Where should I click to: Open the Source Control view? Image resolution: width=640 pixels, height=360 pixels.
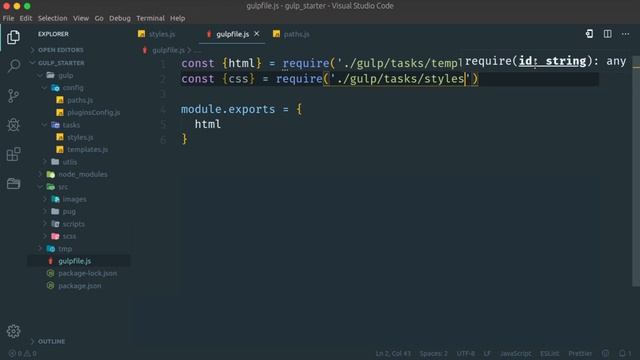pos(13,96)
